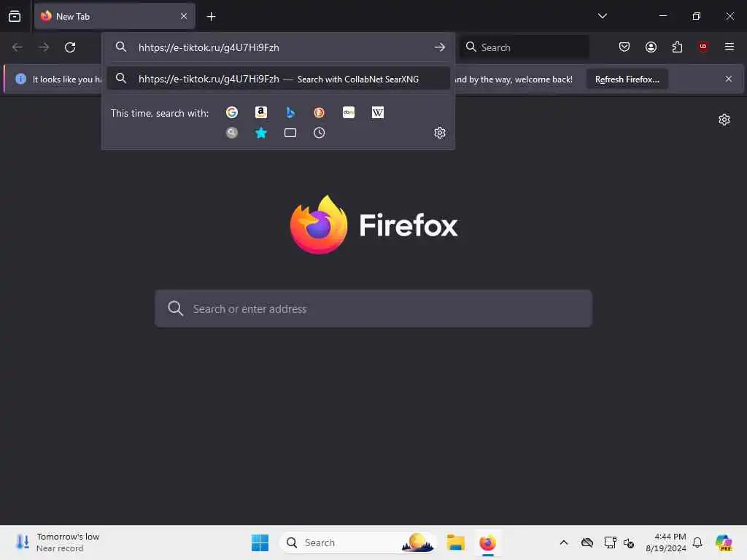The width and height of the screenshot is (747, 560).
Task: Click the Refresh Firefox button
Action: click(627, 79)
